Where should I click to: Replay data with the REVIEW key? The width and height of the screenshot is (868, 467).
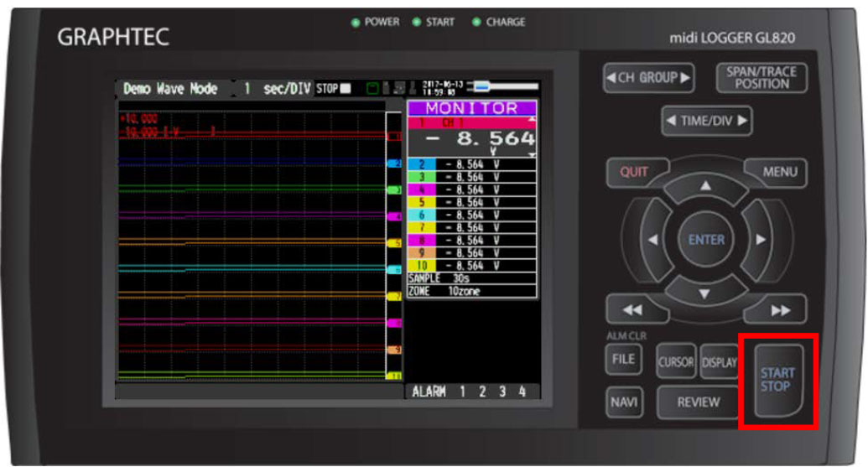point(699,402)
